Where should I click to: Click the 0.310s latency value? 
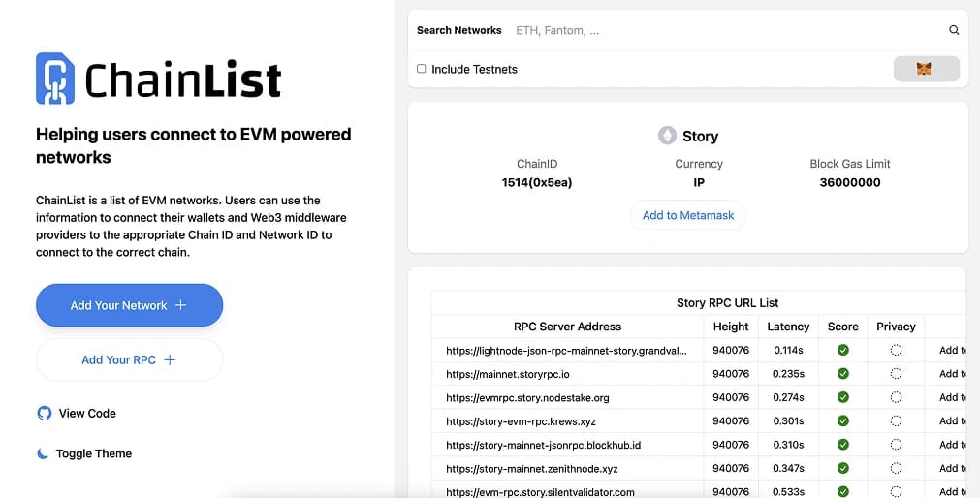(x=789, y=445)
